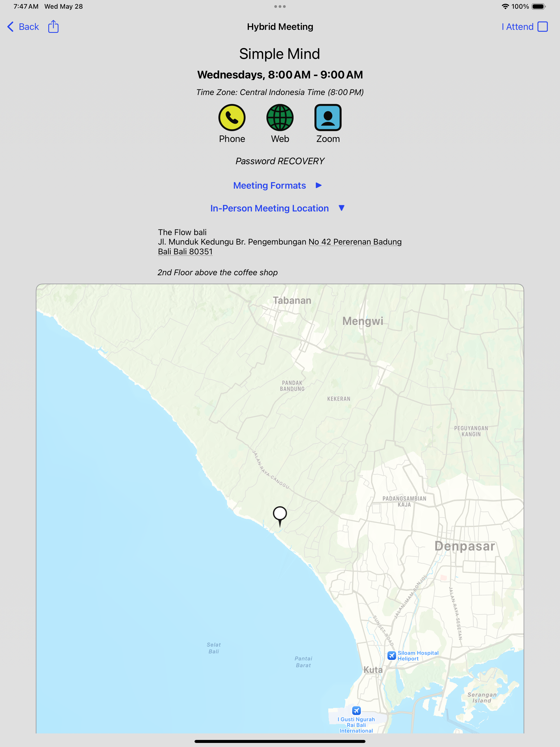Tap the Denpasar label on the map
Viewport: 560px width, 747px height.
click(x=465, y=546)
